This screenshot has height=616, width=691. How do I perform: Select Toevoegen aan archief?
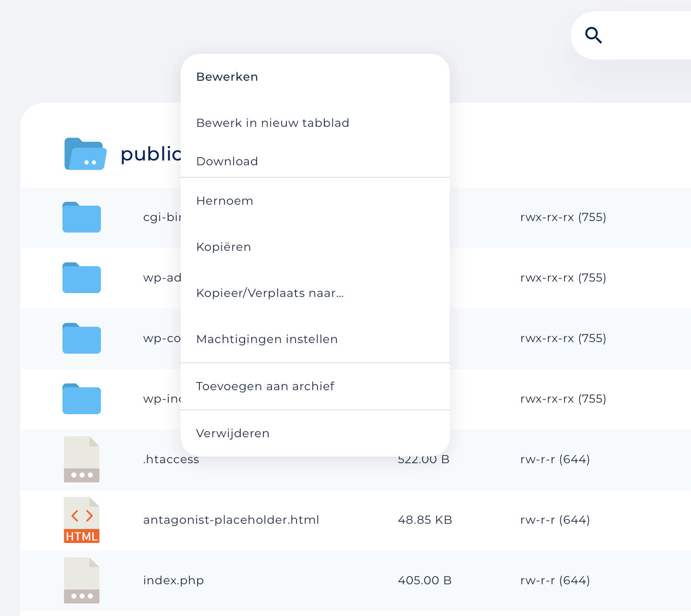pyautogui.click(x=265, y=386)
